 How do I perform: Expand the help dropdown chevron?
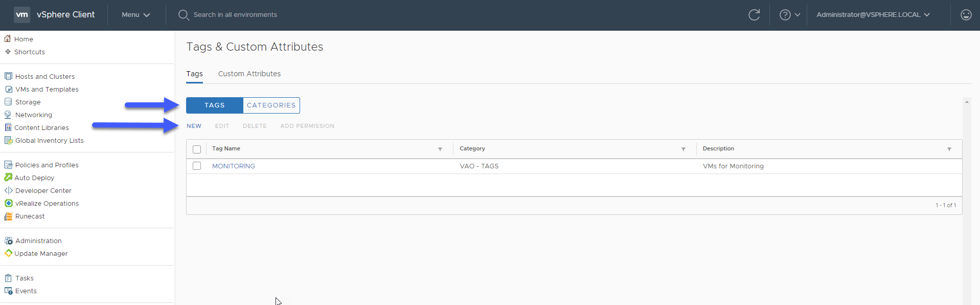tap(797, 15)
